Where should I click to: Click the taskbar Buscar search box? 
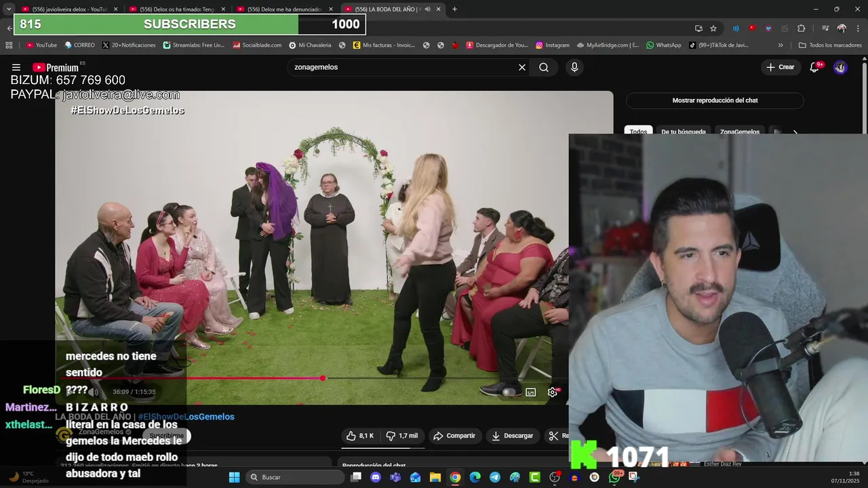coord(294,477)
